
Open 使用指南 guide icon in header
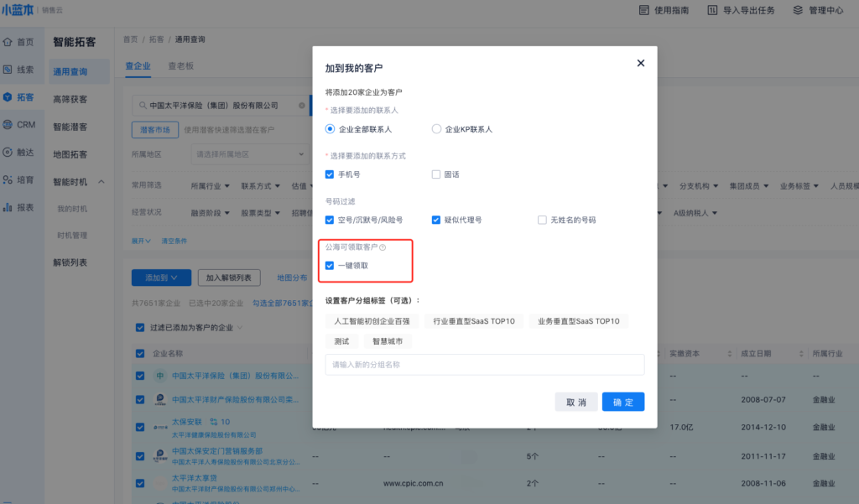pyautogui.click(x=644, y=10)
